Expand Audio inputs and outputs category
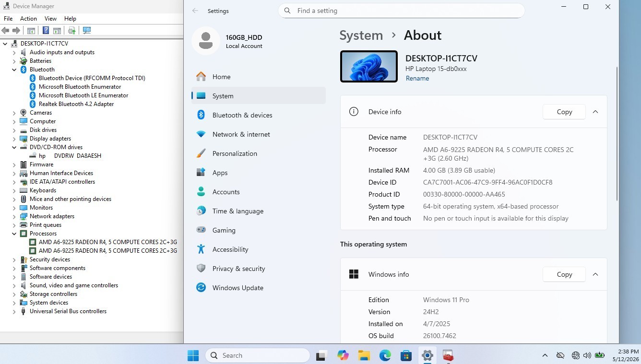This screenshot has height=364, width=641. point(14,52)
